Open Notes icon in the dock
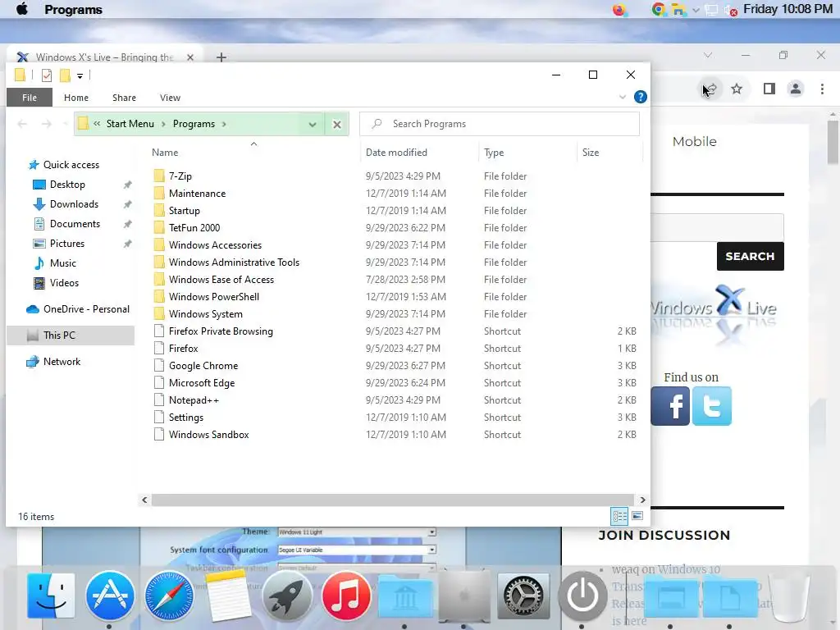The height and width of the screenshot is (630, 840). 228,596
